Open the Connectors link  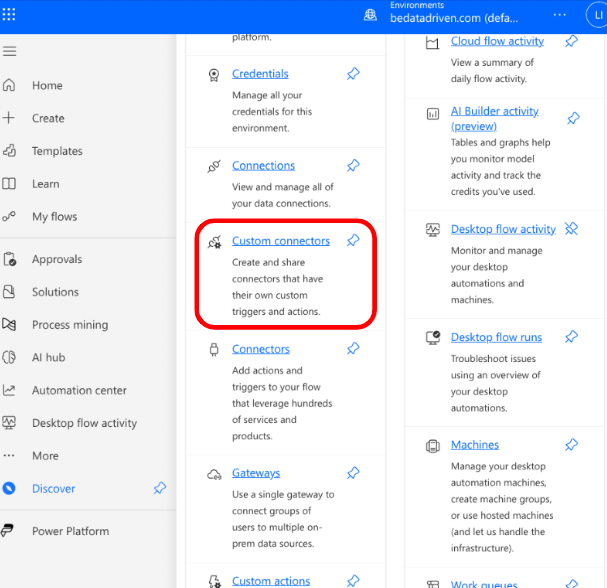click(261, 349)
